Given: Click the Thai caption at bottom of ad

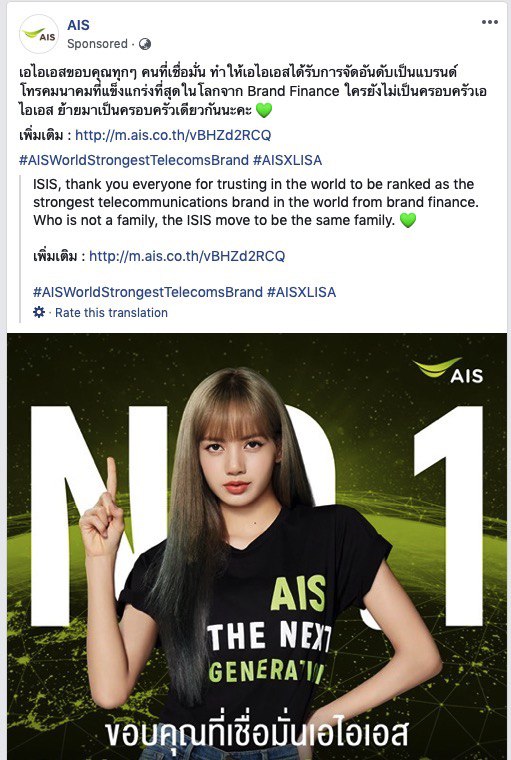Looking at the screenshot, I should [256, 735].
